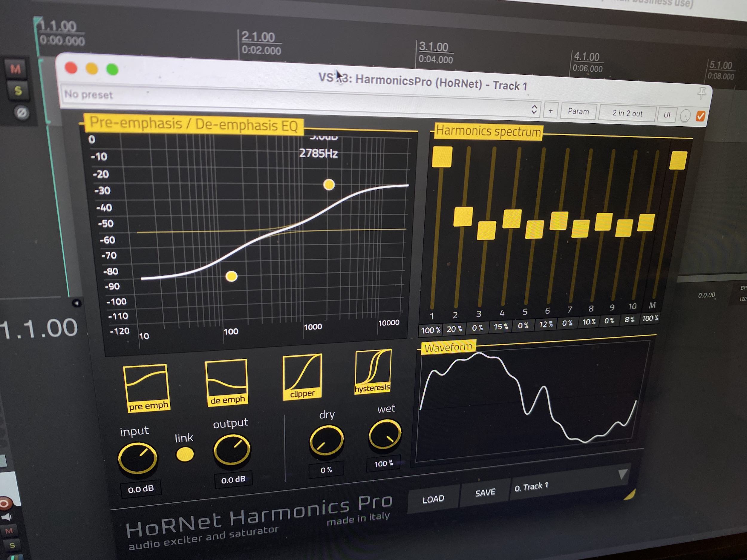Click the phase invert icon on DAW track
This screenshot has height=560, width=747.
[22, 113]
